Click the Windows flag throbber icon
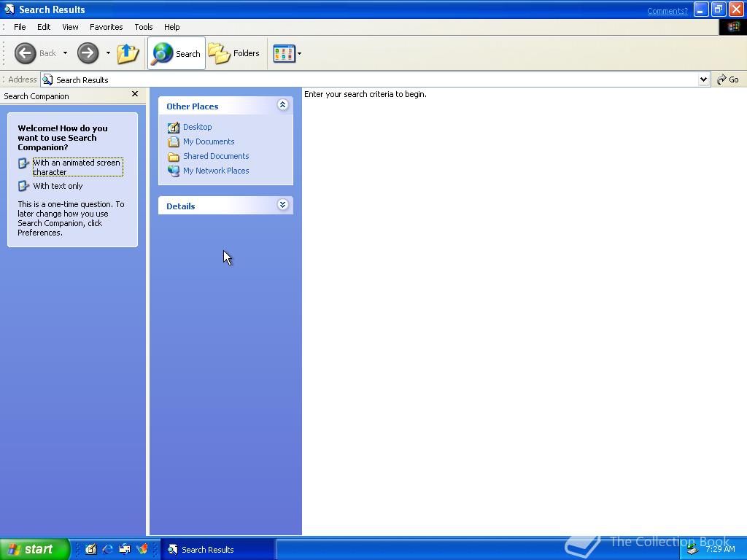 732,27
